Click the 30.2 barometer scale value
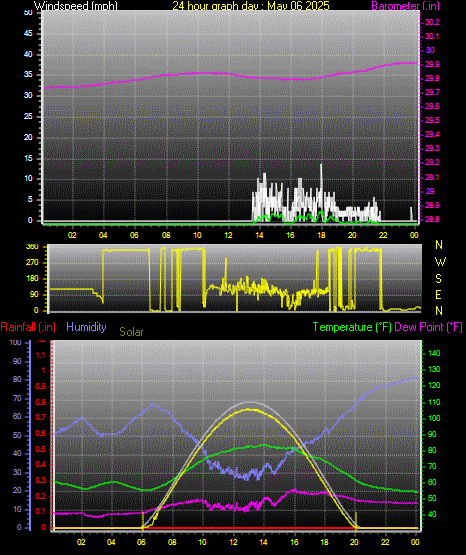 point(432,22)
